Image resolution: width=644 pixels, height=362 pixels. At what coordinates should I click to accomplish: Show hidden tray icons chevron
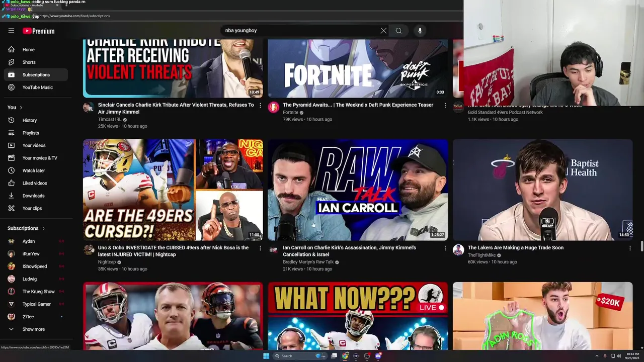[597, 356]
